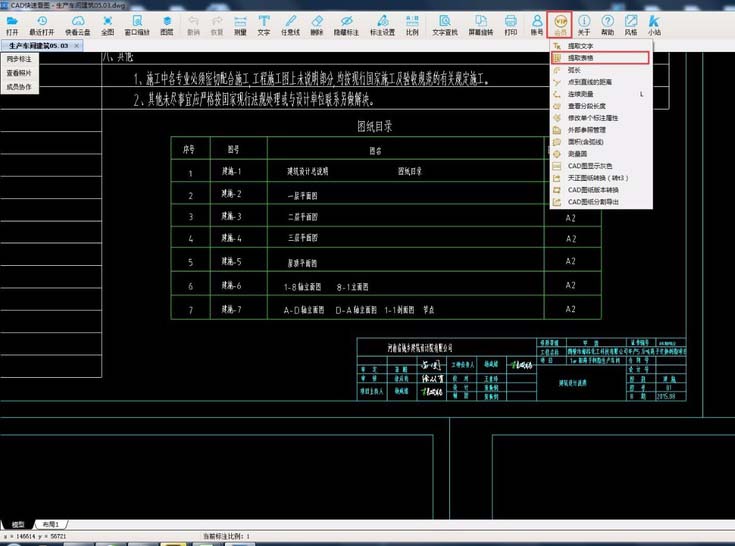Click the 图纸目录 table title text
This screenshot has height=546, width=735.
(x=375, y=126)
